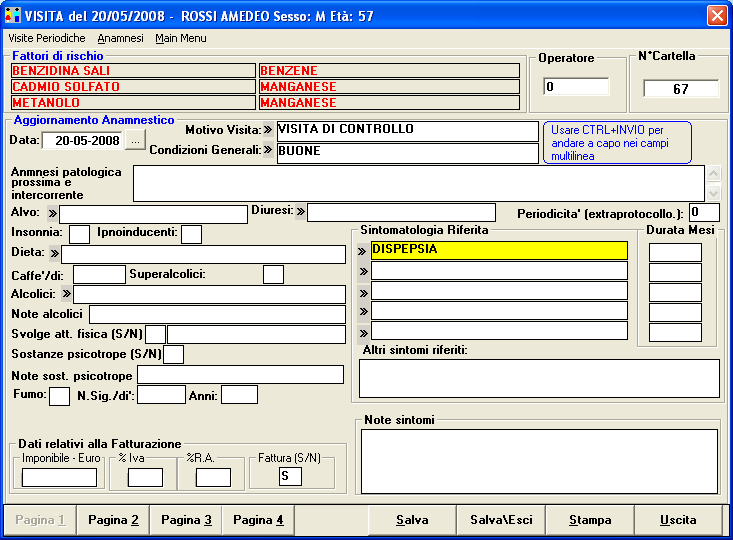733x540 pixels.
Task: Click the Fattura S/N field
Action: point(290,476)
